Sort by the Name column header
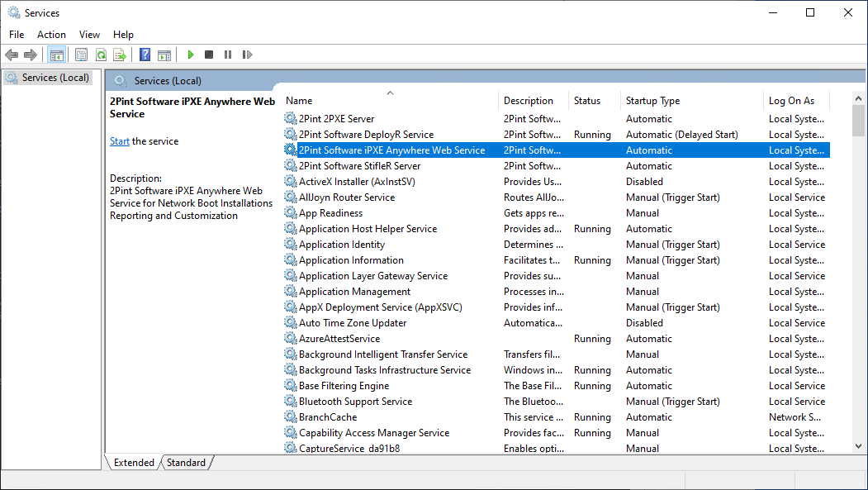 pyautogui.click(x=388, y=101)
